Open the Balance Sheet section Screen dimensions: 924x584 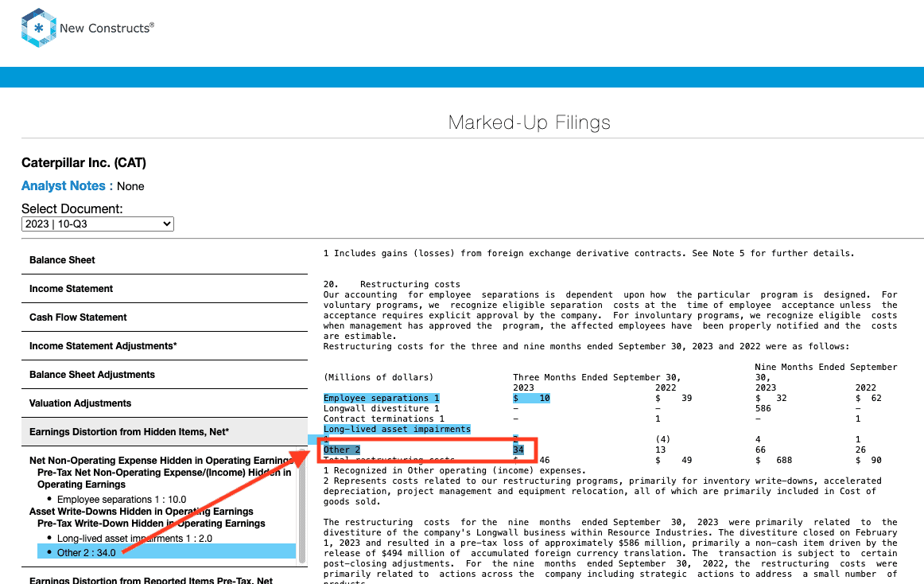(165, 260)
